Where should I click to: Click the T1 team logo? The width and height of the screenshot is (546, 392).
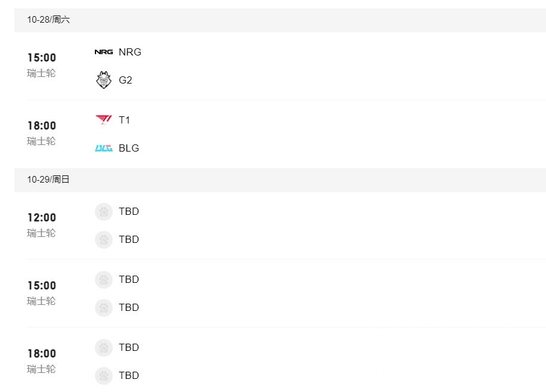coord(104,120)
